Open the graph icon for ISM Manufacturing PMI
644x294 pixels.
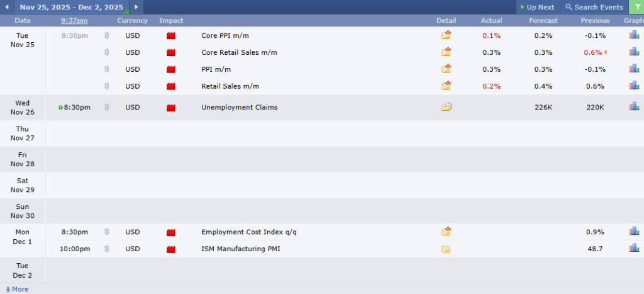[634, 248]
